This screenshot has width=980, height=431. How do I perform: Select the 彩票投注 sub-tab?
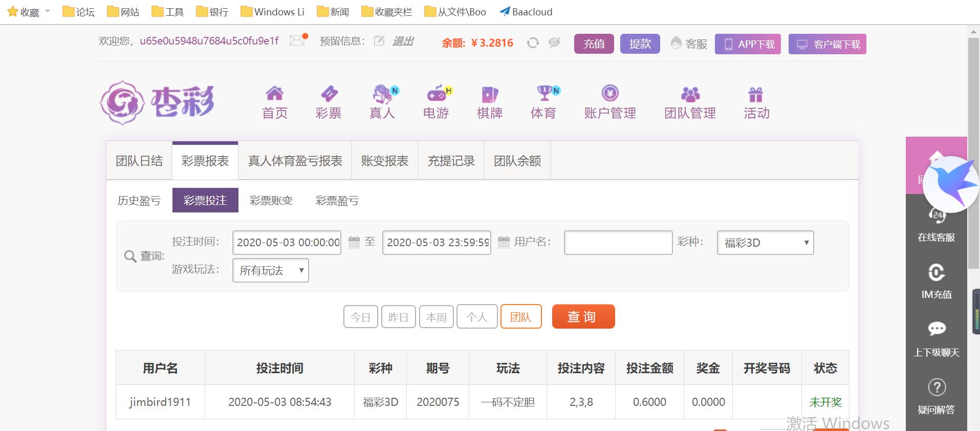(x=205, y=200)
